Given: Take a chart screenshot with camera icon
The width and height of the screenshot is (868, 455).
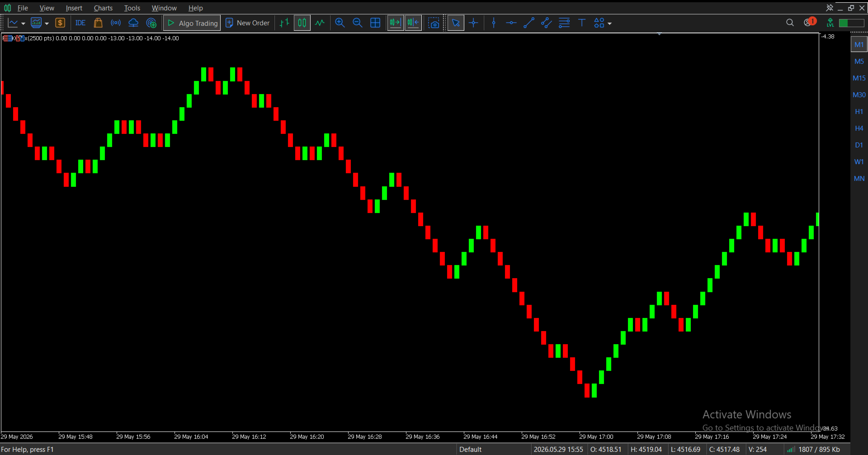Looking at the screenshot, I should (x=434, y=23).
